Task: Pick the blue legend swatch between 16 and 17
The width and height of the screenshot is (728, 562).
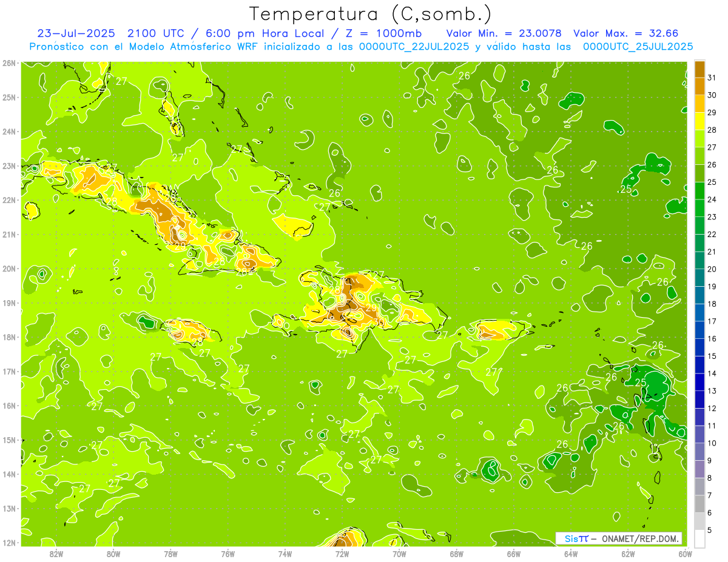Action: [699, 329]
